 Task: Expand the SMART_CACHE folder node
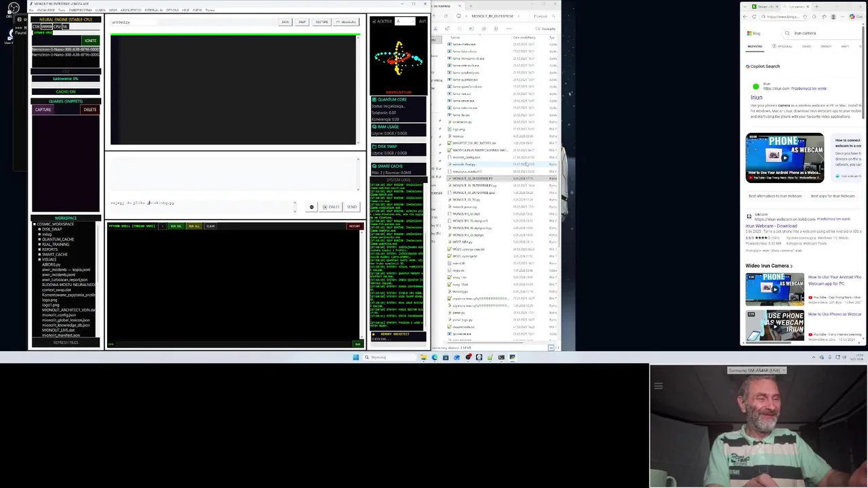click(39, 254)
